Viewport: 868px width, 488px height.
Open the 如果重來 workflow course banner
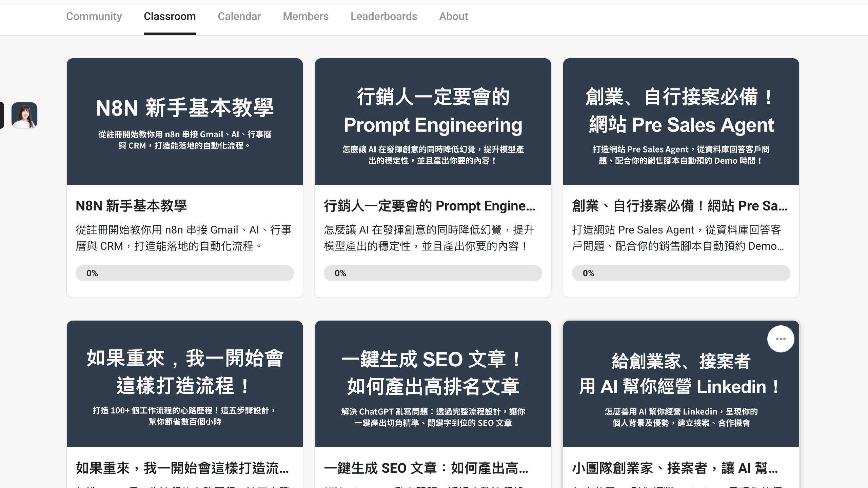[x=184, y=384]
